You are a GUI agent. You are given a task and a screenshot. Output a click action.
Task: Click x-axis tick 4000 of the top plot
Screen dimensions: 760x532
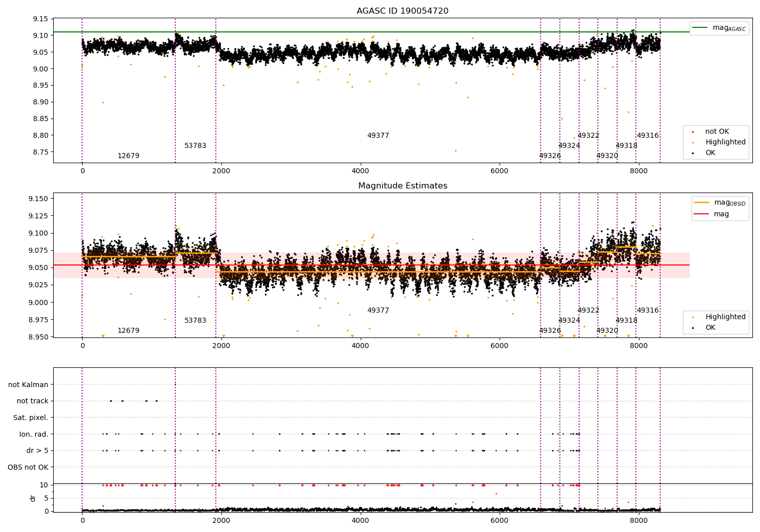[360, 171]
